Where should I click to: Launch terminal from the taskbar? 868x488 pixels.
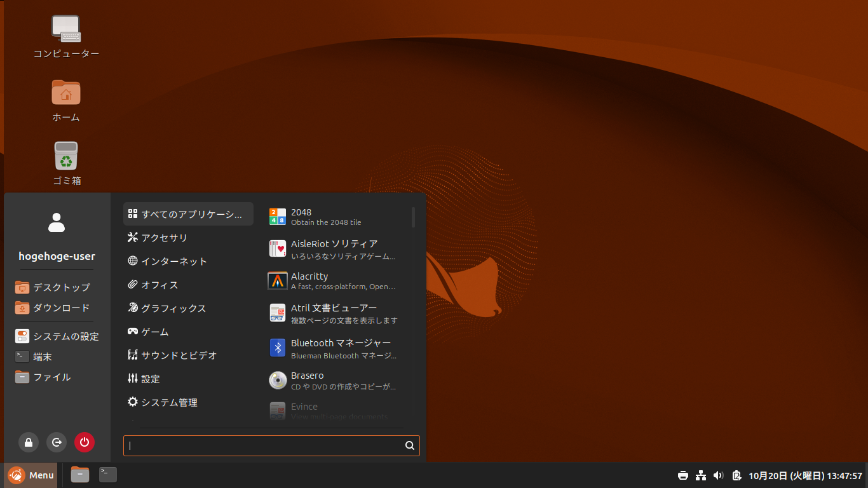108,475
